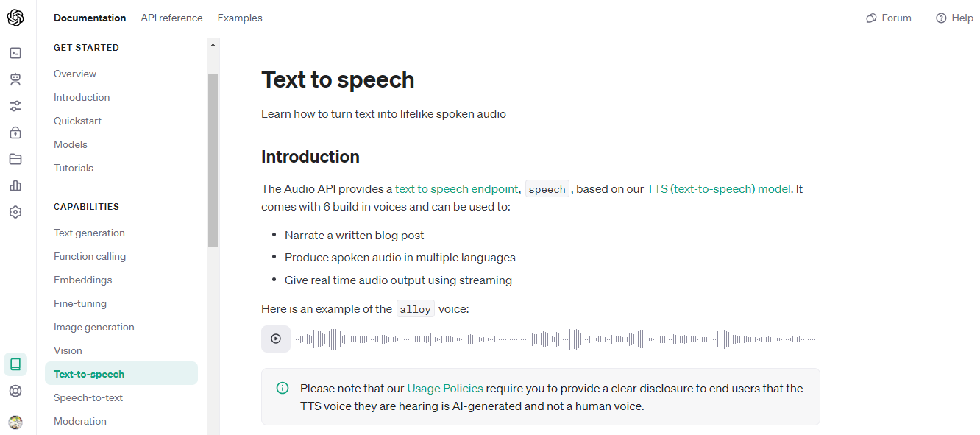This screenshot has width=980, height=435.
Task: Select the Text-to-speech sidebar item
Action: [121, 373]
